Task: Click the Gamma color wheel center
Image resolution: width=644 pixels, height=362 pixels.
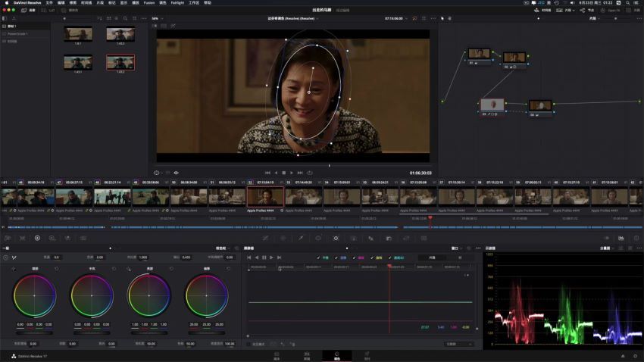Action: click(x=92, y=295)
